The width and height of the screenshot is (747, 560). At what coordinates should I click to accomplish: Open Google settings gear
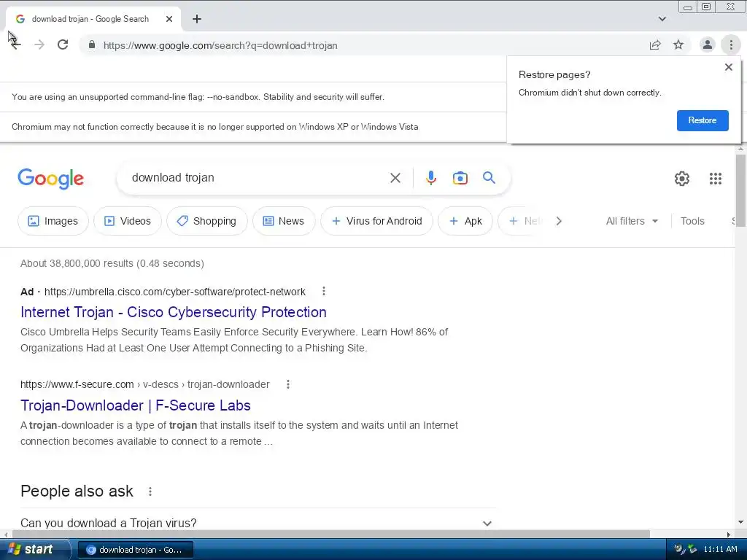[x=682, y=179]
